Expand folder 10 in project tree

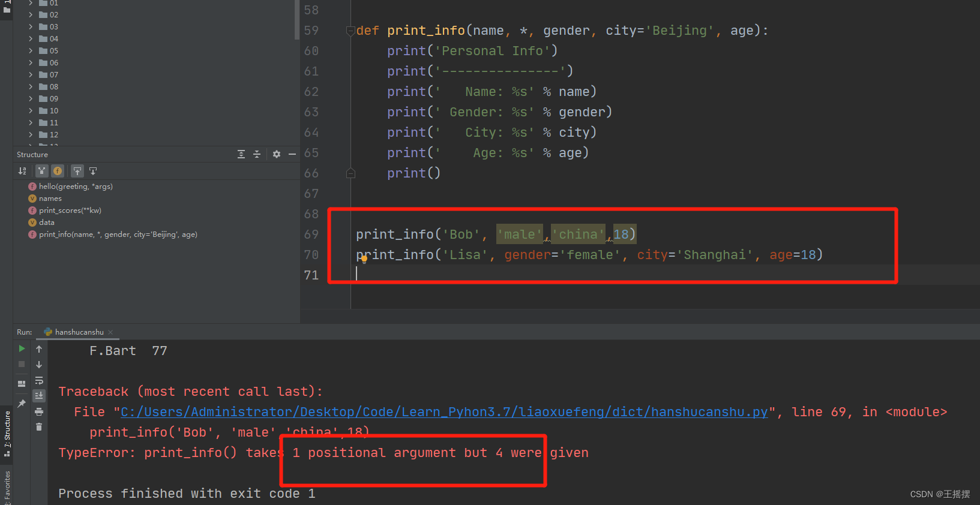pos(31,110)
